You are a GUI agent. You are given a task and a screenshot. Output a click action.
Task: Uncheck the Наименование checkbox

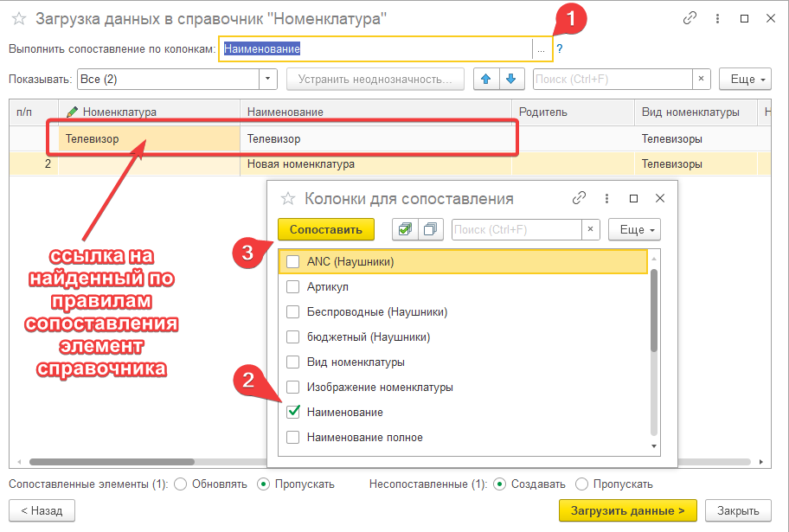coord(293,413)
